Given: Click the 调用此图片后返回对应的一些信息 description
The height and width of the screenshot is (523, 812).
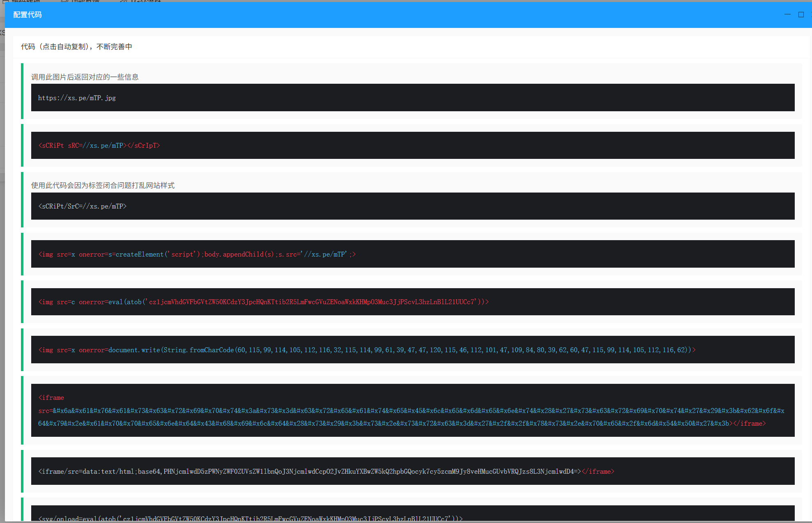Looking at the screenshot, I should (x=85, y=77).
